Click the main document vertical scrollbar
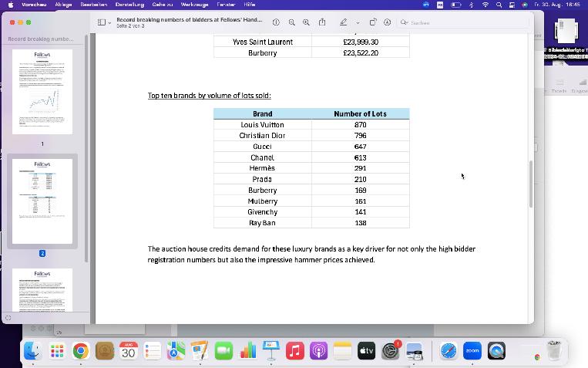The image size is (588, 368). click(x=531, y=184)
